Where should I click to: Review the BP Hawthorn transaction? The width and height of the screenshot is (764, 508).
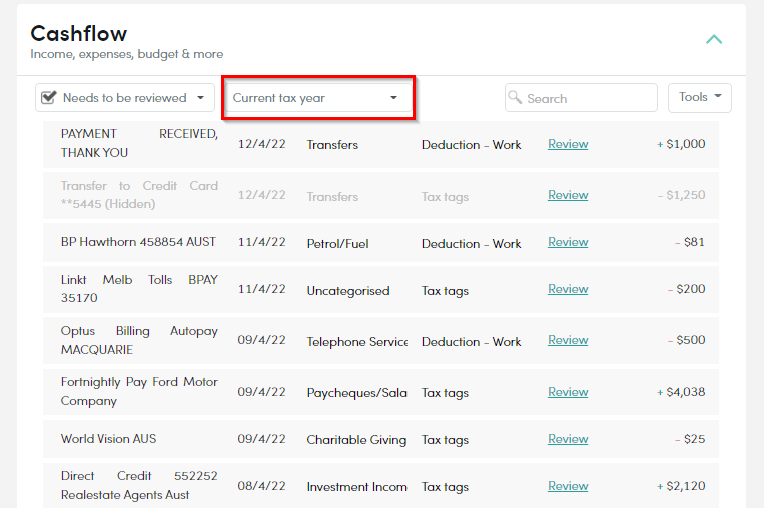tap(568, 242)
